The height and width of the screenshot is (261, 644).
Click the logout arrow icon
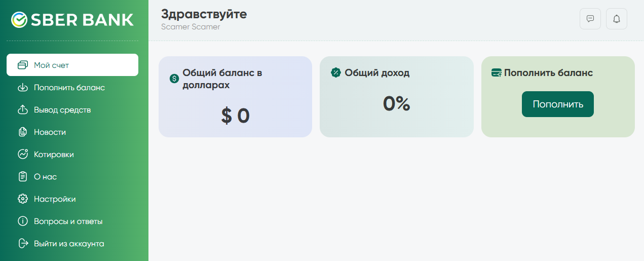[x=22, y=243]
